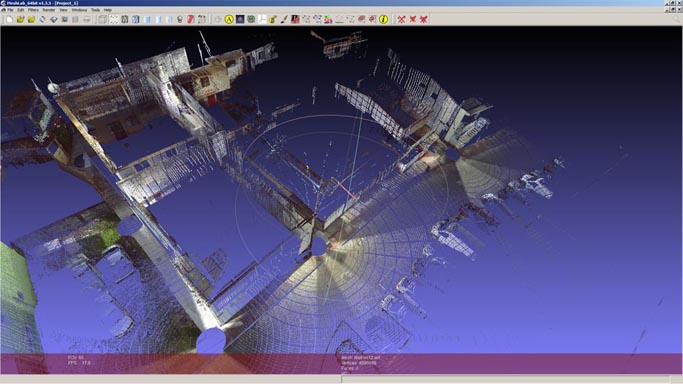
Task: Open the Tools menu
Action: click(95, 10)
